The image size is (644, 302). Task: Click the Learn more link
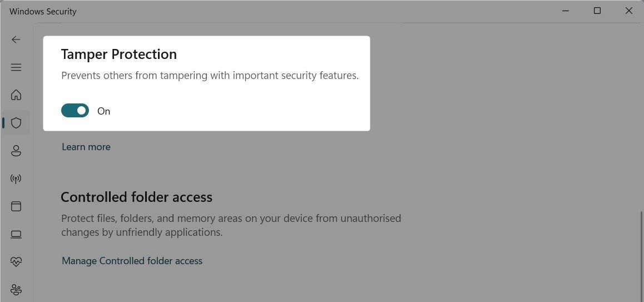pyautogui.click(x=86, y=147)
